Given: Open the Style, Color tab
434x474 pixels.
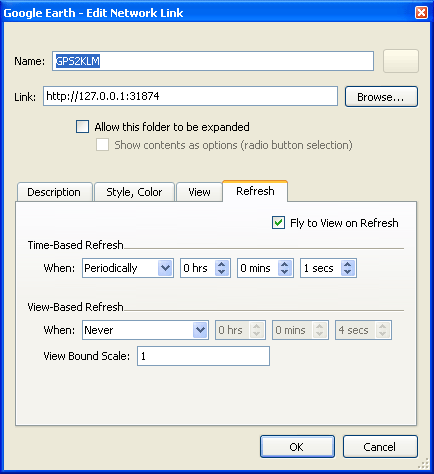Looking at the screenshot, I should (x=134, y=192).
